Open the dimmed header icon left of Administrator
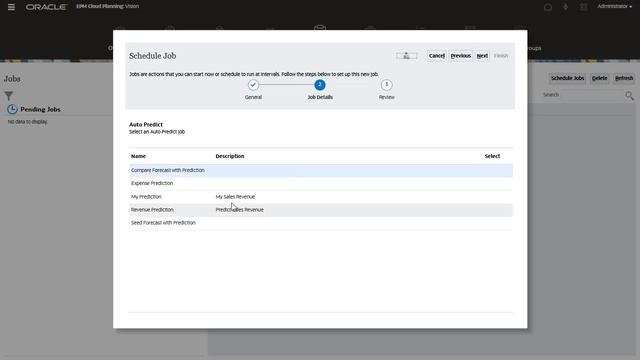Viewport: 640px width, 360px height. (x=584, y=7)
